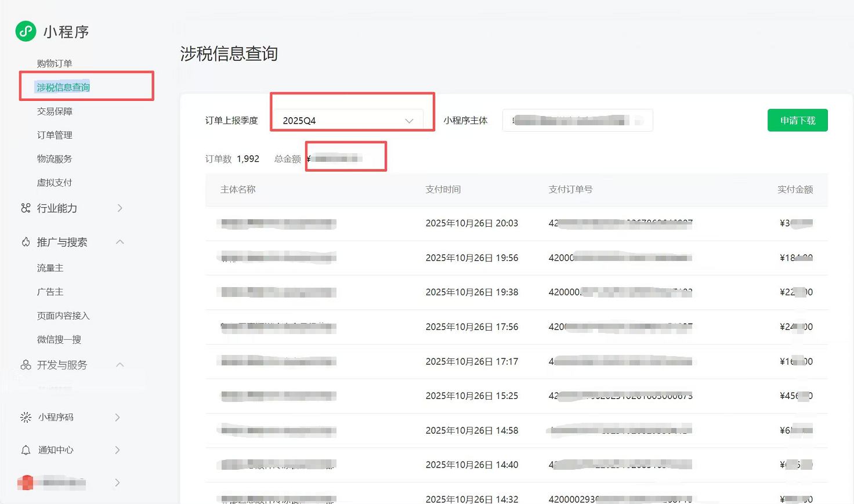854x504 pixels.
Task: Open 广告主 page
Action: coord(50,292)
